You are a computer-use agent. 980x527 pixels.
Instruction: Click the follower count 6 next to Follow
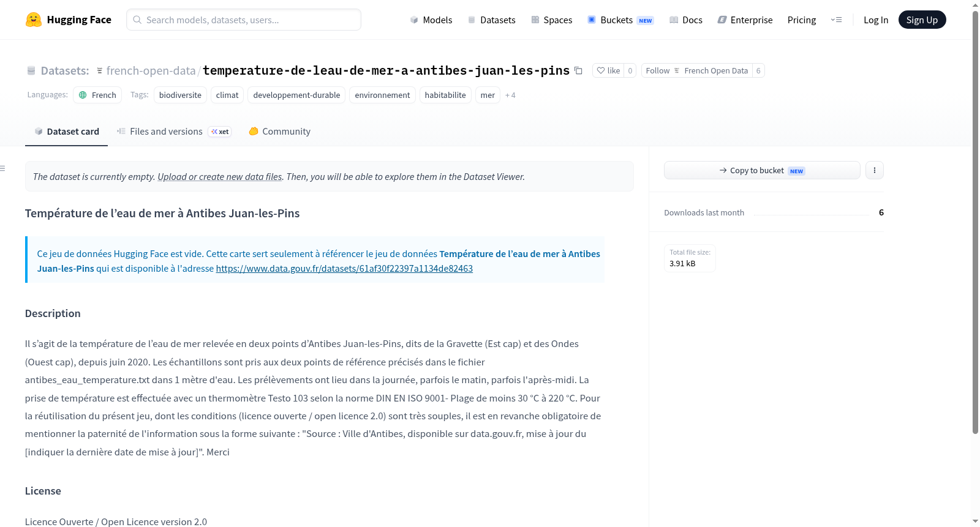point(758,70)
